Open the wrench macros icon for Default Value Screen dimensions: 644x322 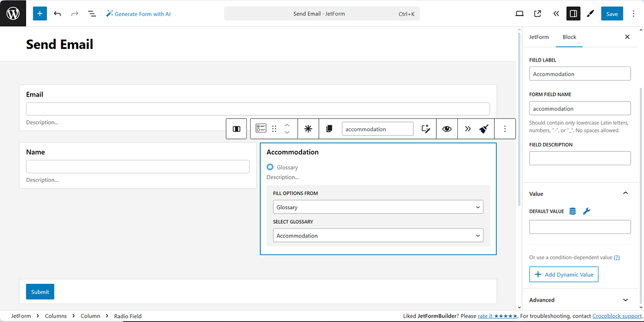[x=587, y=211]
